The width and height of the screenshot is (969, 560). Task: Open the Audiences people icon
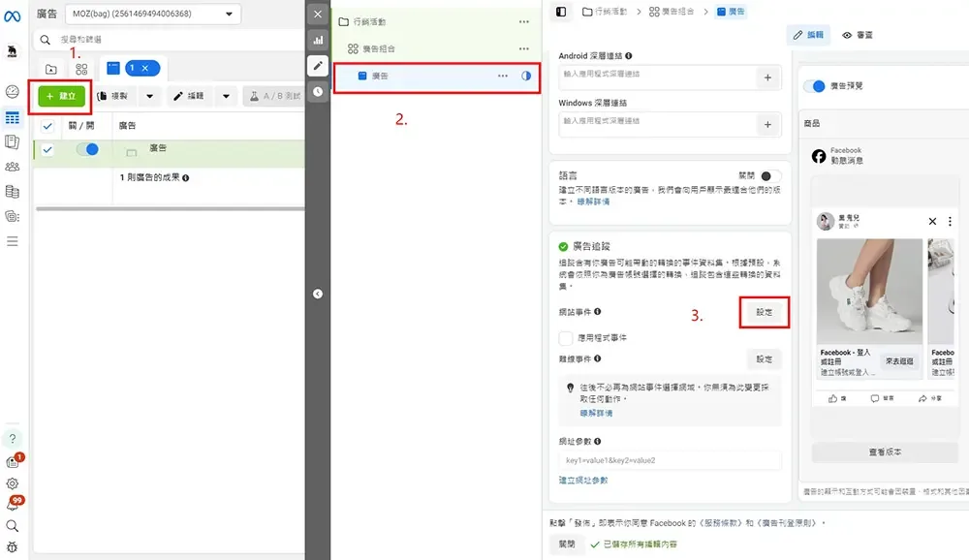12,167
